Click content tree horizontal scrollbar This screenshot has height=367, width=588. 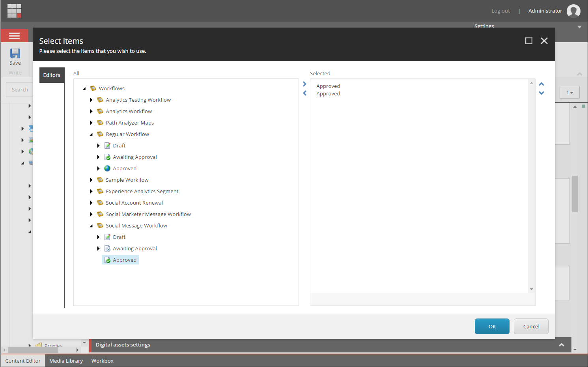33,350
